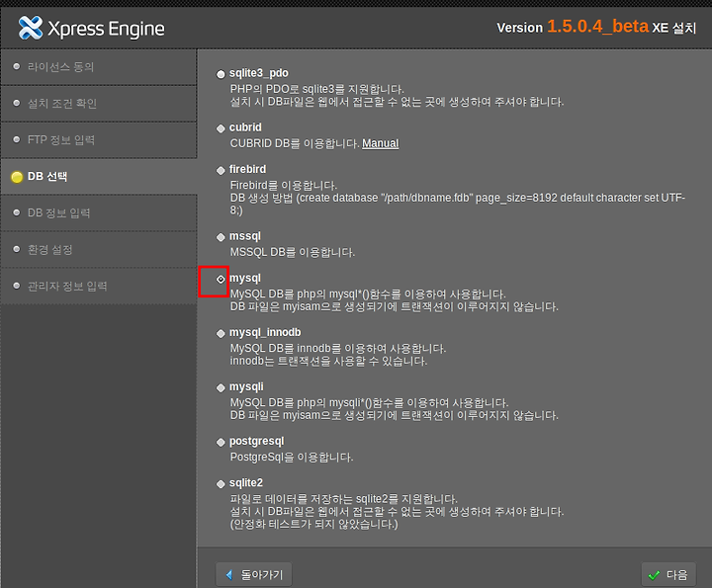Image resolution: width=712 pixels, height=588 pixels.
Task: Open the CUBRID Manual link
Action: click(381, 143)
